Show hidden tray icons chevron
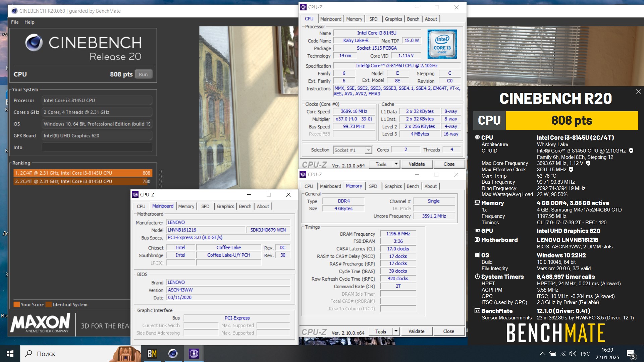The height and width of the screenshot is (362, 644). point(542,354)
